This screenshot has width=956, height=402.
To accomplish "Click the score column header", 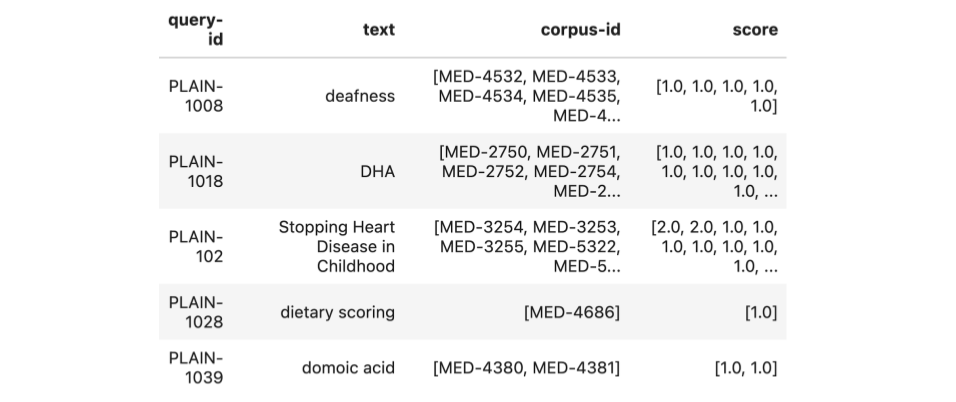I will (755, 30).
